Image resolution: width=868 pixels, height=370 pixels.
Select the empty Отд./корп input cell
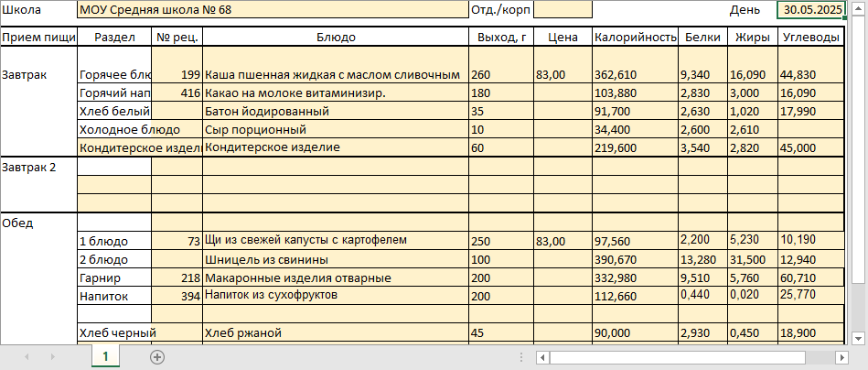[x=563, y=10]
